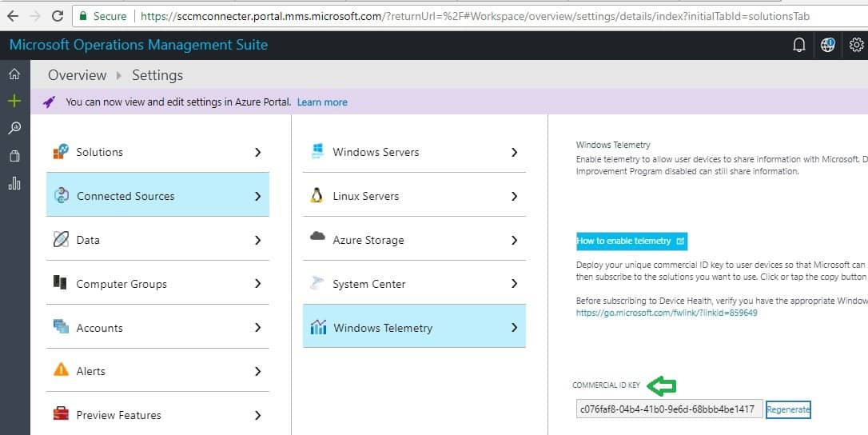Click the green plus icon in sidebar
The width and height of the screenshot is (868, 435).
[x=14, y=101]
